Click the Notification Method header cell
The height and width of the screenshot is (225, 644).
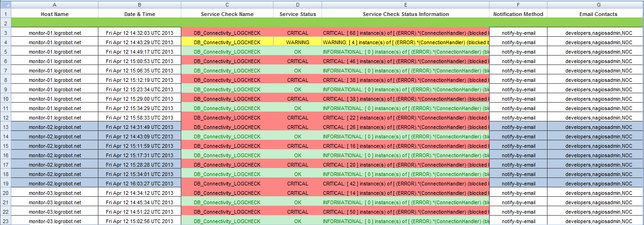pyautogui.click(x=518, y=14)
